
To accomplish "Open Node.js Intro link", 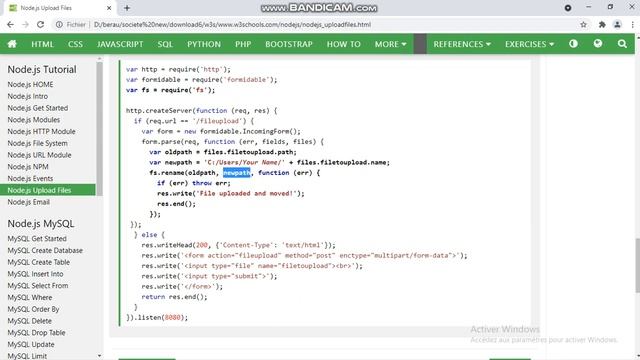I will click(27, 96).
